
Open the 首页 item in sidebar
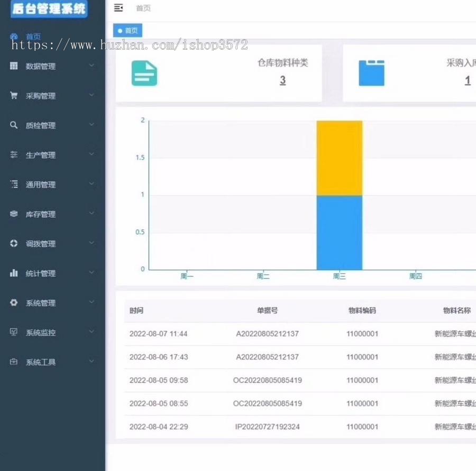click(x=33, y=36)
